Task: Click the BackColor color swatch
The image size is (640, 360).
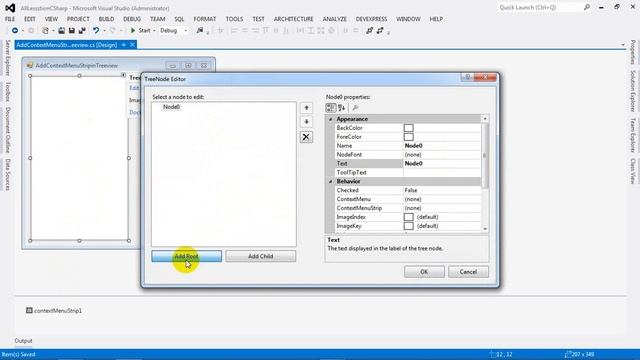Action: [409, 128]
